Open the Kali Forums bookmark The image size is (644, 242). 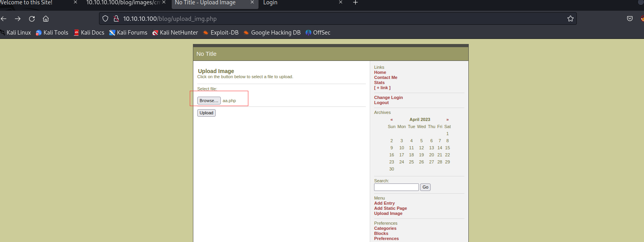128,33
